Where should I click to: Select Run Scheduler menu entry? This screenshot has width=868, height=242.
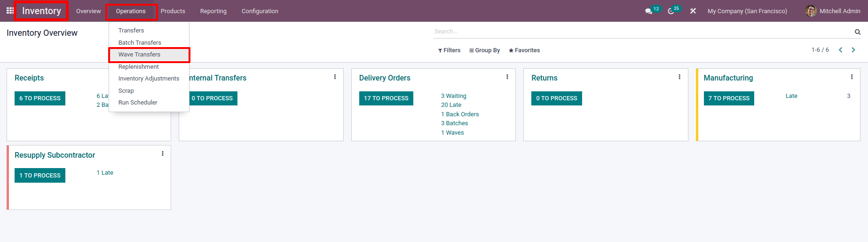(x=149, y=102)
